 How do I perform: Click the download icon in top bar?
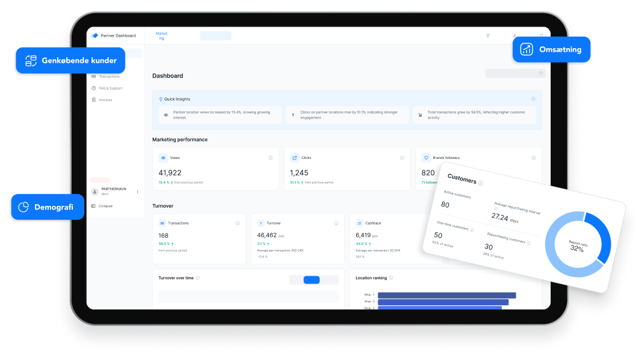514,36
